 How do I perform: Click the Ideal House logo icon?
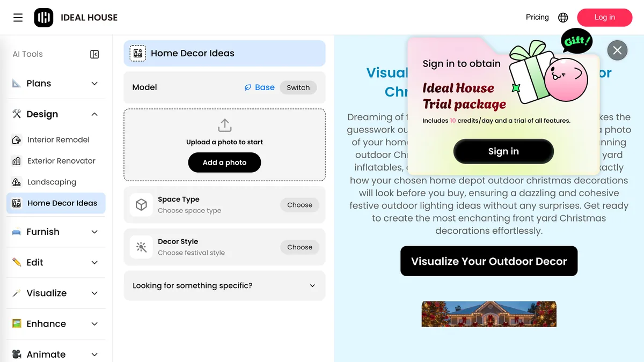(x=44, y=18)
